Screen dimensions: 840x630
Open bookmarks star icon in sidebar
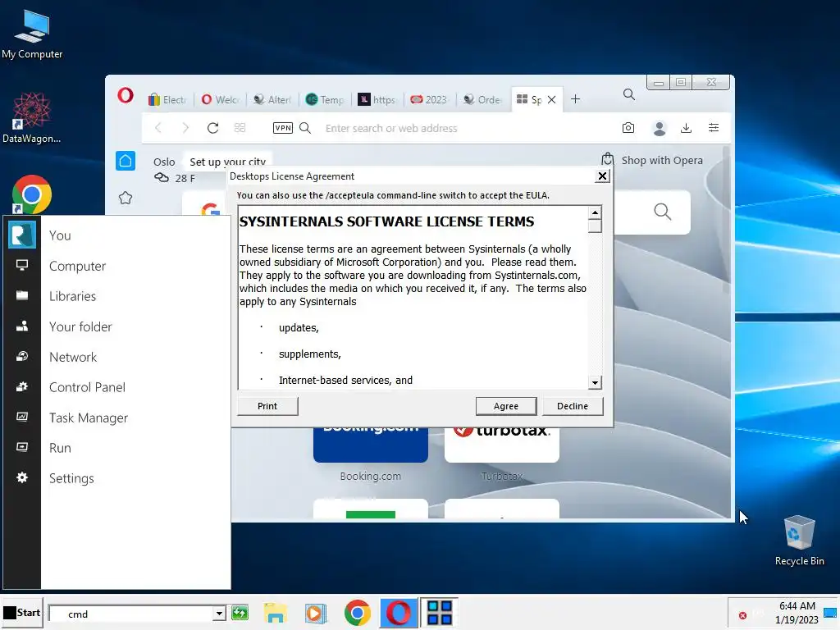point(126,199)
